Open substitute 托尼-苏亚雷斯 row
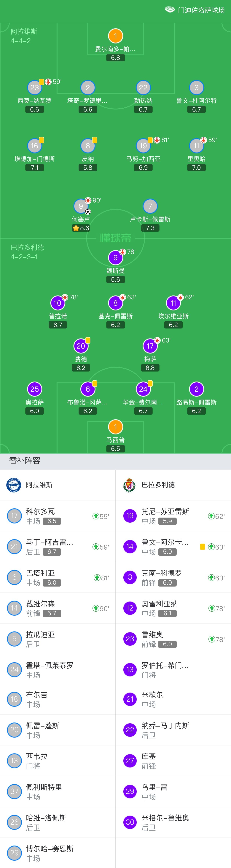 click(173, 516)
